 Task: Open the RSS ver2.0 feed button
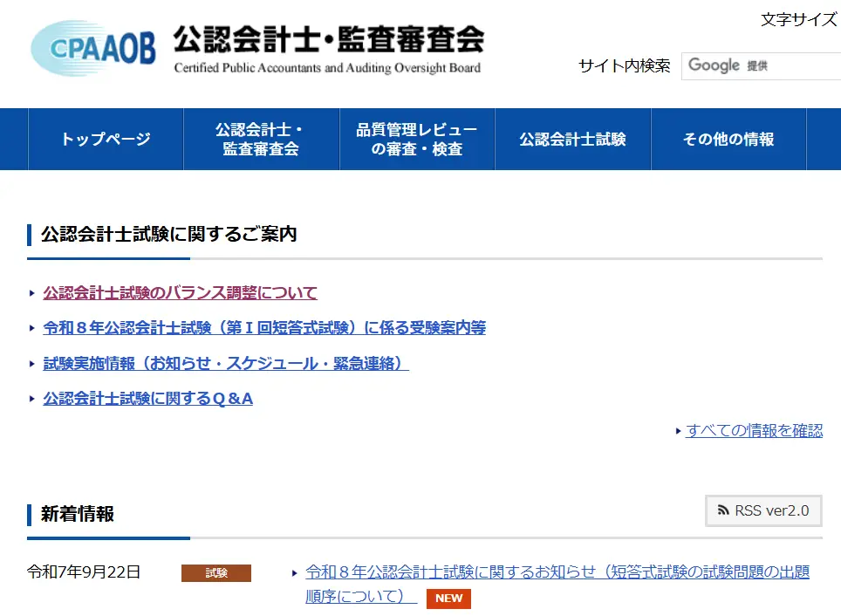tap(763, 510)
